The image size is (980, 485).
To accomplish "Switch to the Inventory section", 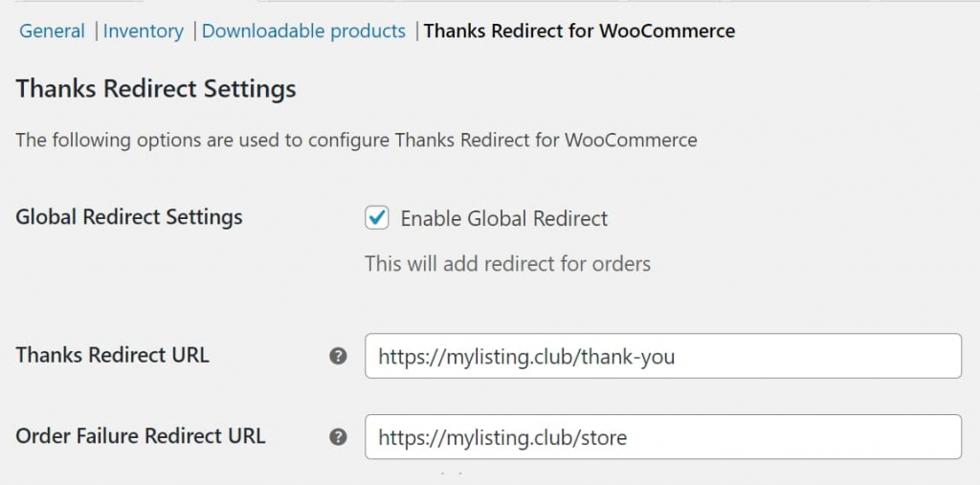I will 144,31.
